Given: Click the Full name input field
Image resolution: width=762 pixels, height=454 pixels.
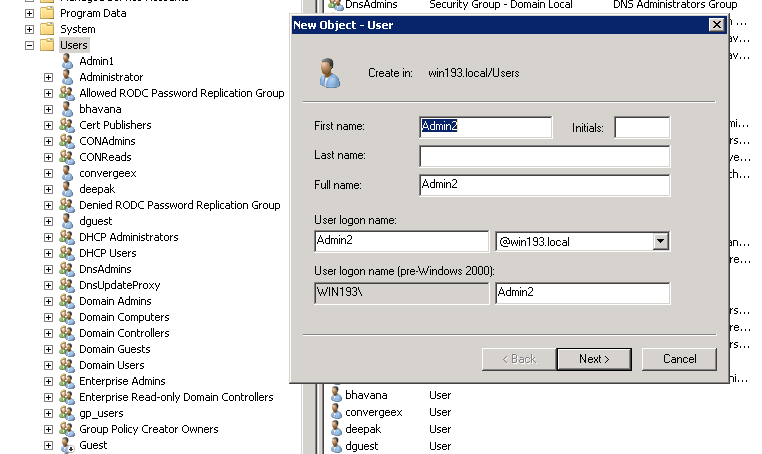Looking at the screenshot, I should 545,185.
